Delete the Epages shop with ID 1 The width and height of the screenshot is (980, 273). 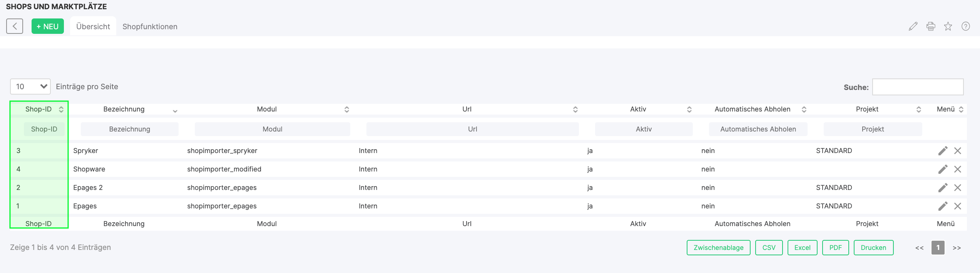click(x=958, y=206)
